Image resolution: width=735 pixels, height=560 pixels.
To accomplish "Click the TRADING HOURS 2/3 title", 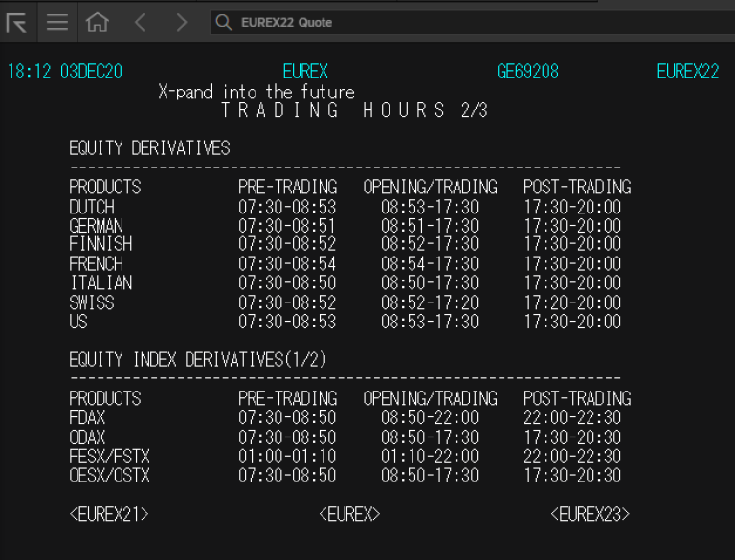I will (355, 110).
